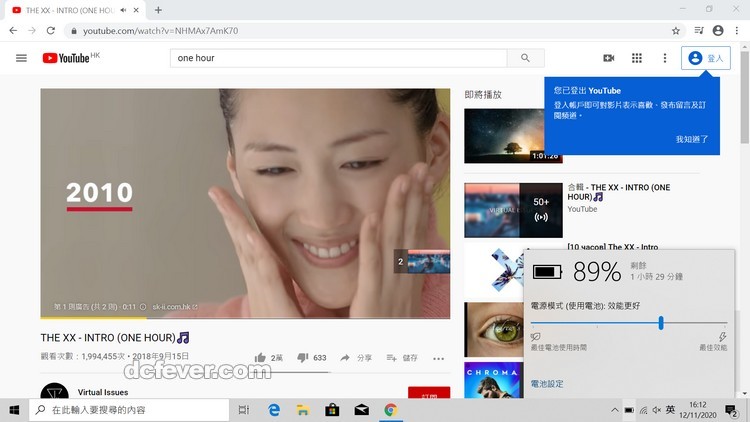This screenshot has height=422, width=750.
Task: Open 電池設定 battery settings link
Action: pyautogui.click(x=547, y=384)
